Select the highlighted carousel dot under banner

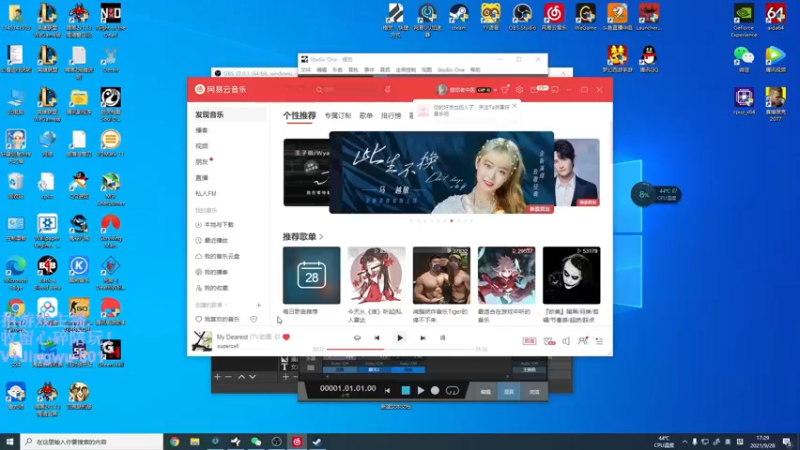click(452, 221)
